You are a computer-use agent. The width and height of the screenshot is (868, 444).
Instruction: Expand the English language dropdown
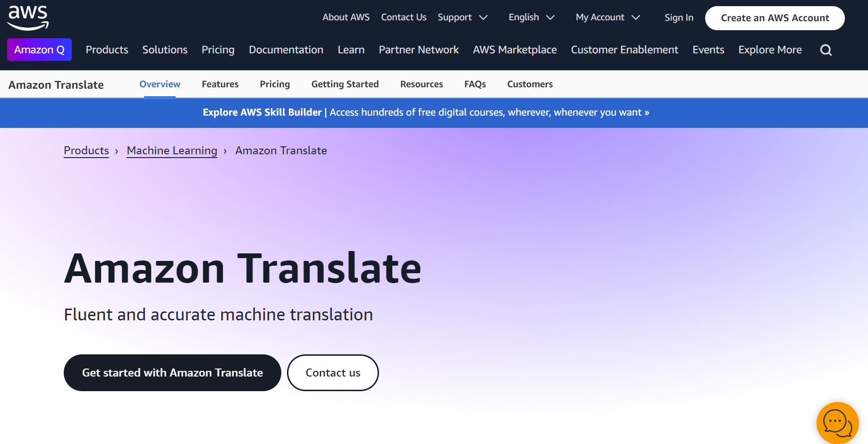(531, 17)
